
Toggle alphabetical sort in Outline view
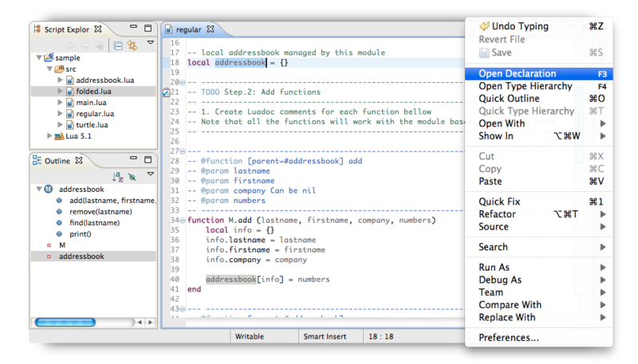point(117,177)
